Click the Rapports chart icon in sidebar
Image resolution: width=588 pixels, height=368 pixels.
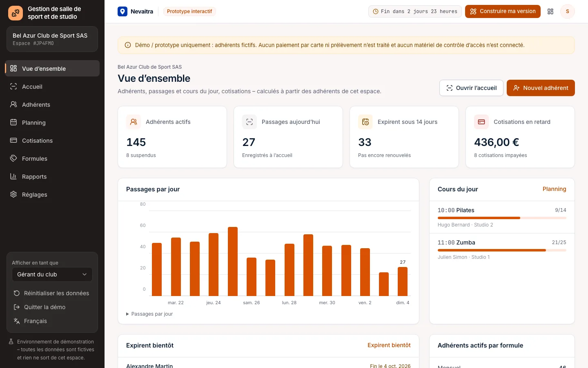tap(13, 176)
